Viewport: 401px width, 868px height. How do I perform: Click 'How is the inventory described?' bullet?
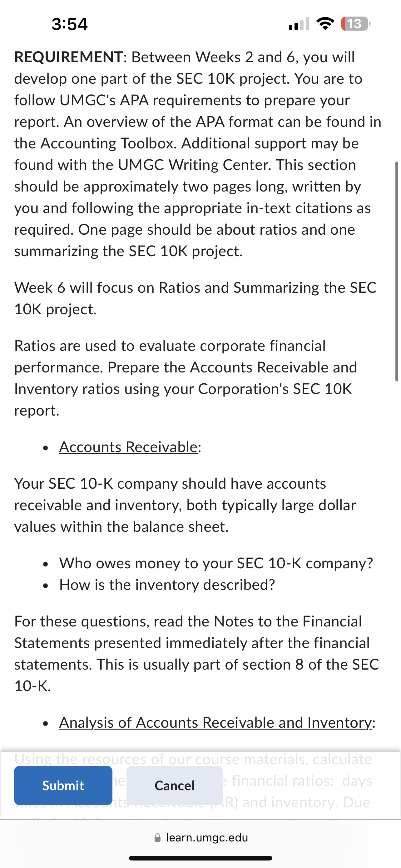167,585
